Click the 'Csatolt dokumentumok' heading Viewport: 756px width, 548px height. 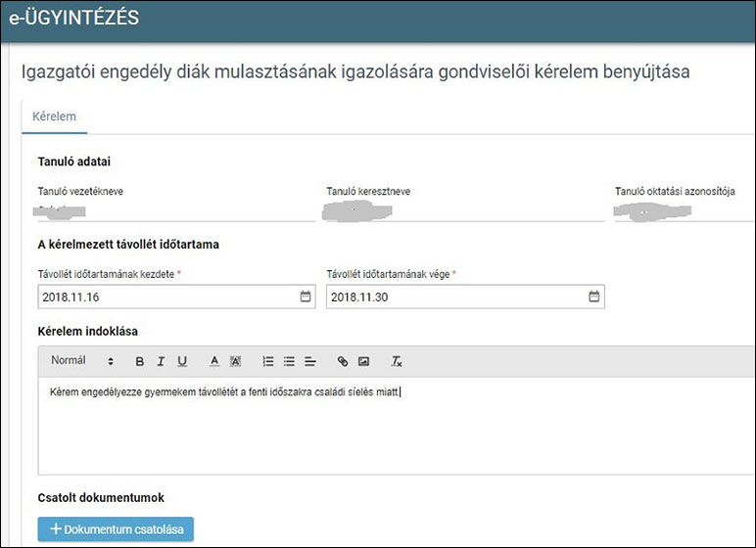coord(101,497)
